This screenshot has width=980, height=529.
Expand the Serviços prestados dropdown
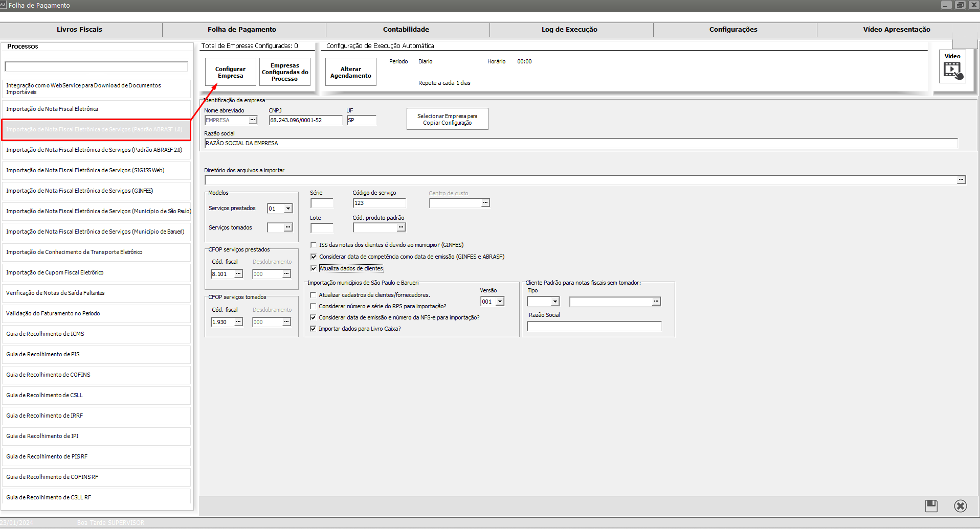pyautogui.click(x=288, y=209)
